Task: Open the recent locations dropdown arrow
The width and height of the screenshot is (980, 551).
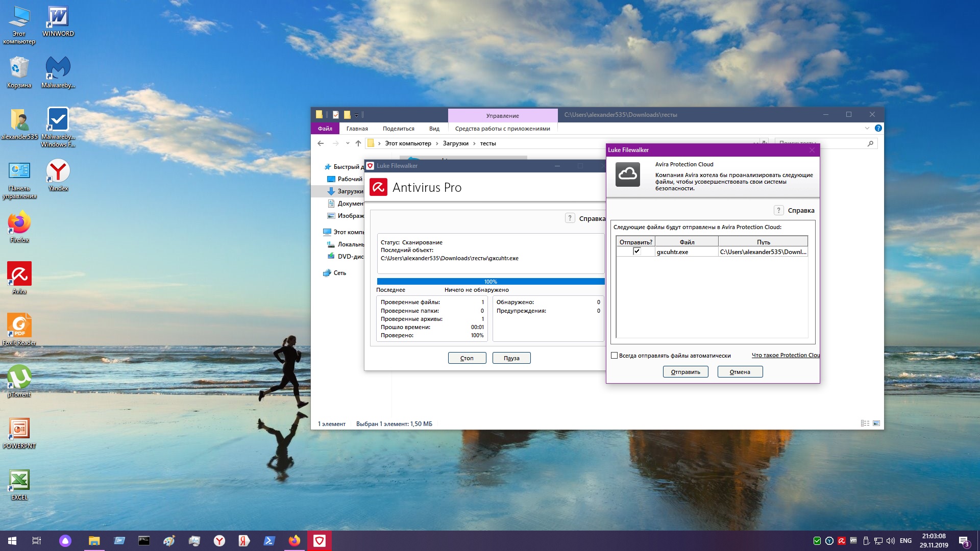Action: coord(348,143)
